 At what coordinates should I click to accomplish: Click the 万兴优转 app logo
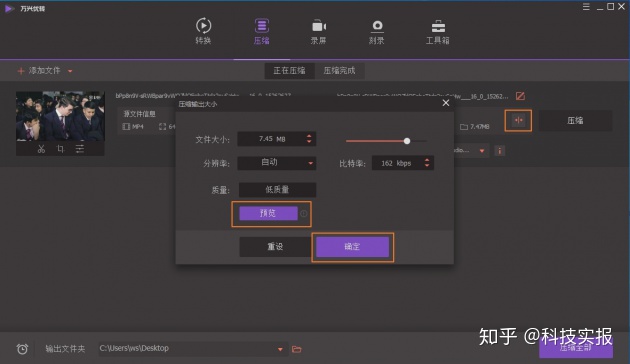point(9,8)
